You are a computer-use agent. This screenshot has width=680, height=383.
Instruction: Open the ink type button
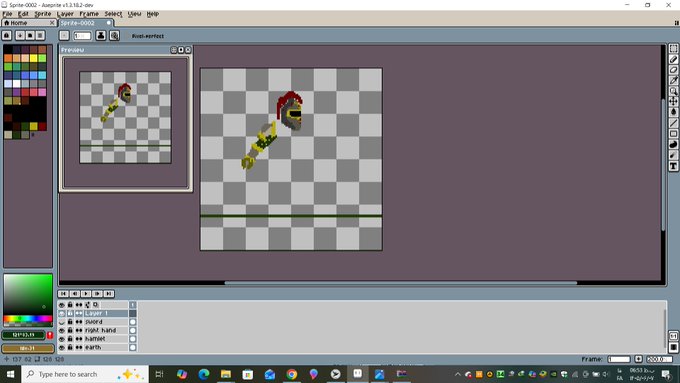pos(101,36)
